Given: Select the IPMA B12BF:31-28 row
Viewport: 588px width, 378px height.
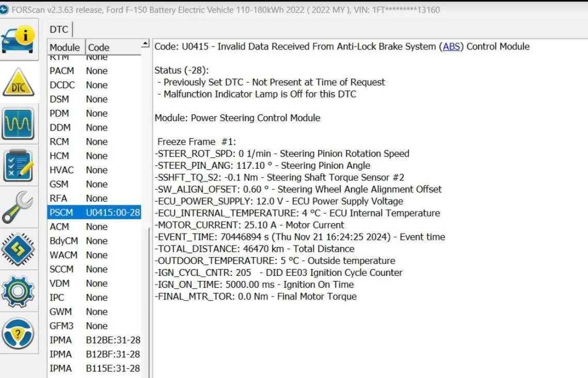Looking at the screenshot, I should coord(94,354).
